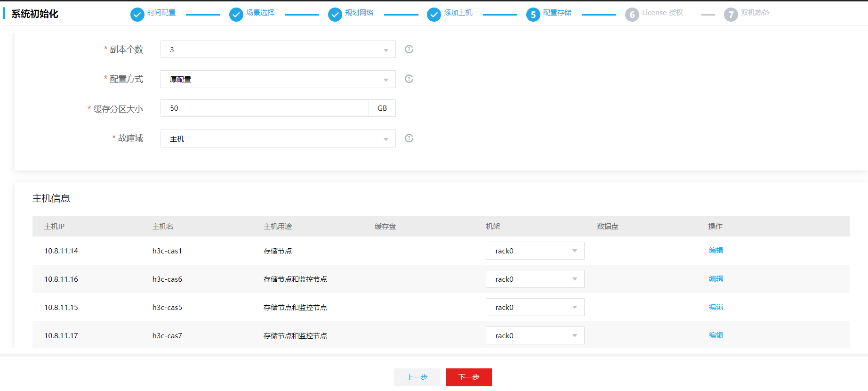Go to the 场景选择 wizard step
The height and width of the screenshot is (391, 868).
(x=260, y=13)
